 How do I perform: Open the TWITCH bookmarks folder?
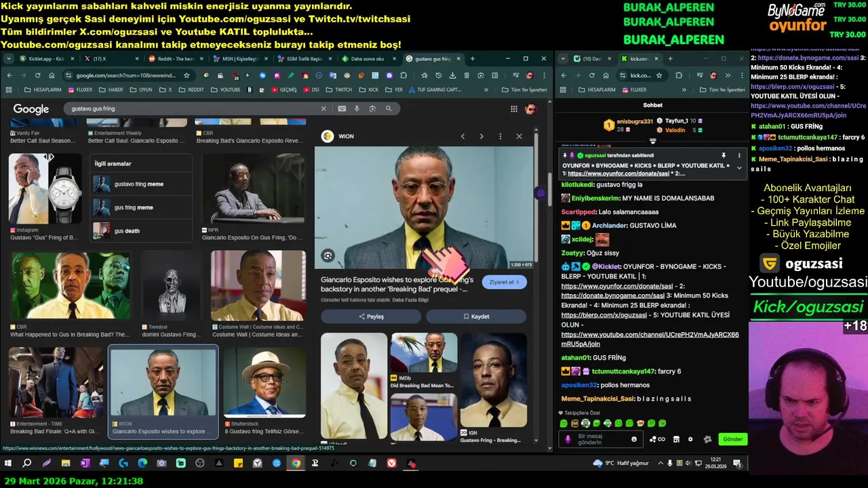point(338,89)
